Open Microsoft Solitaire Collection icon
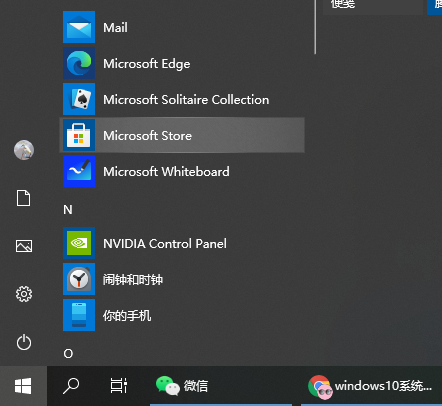This screenshot has height=406, width=442. pos(79,99)
